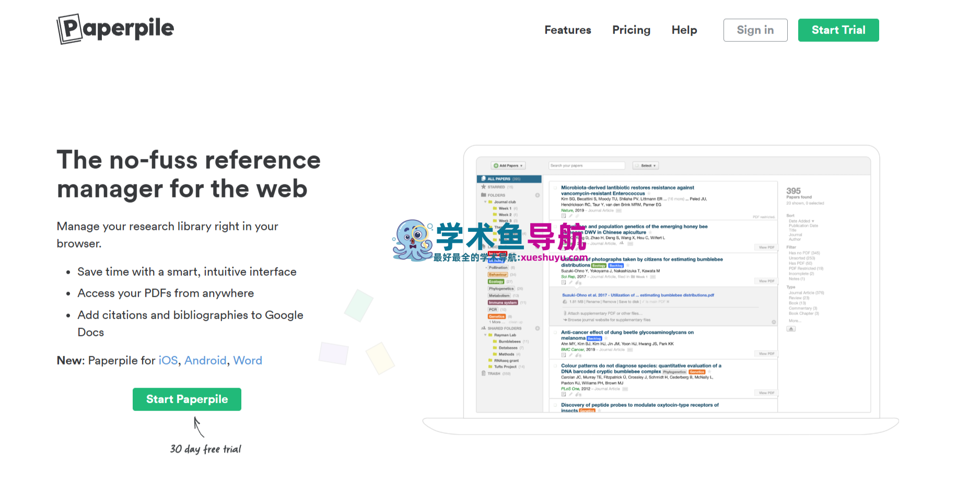Click the plus icon beside Shared Folders
Screen dimensions: 980x482
[538, 328]
